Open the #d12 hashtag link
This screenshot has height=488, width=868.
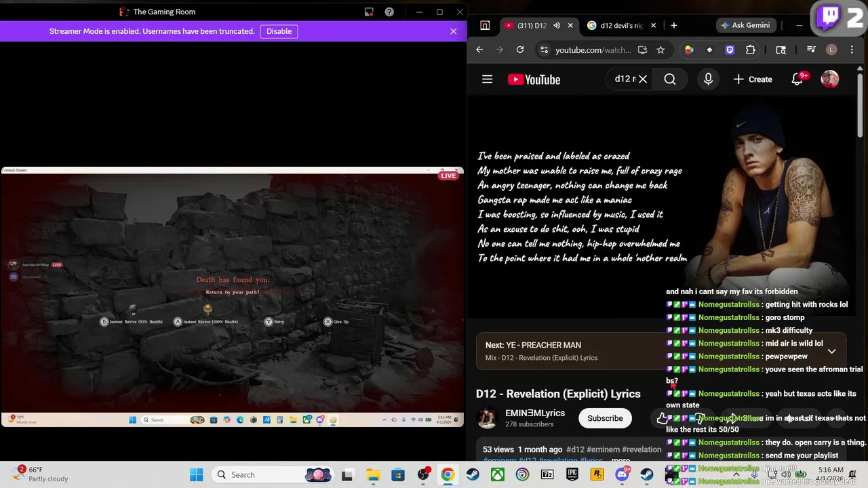(x=576, y=449)
